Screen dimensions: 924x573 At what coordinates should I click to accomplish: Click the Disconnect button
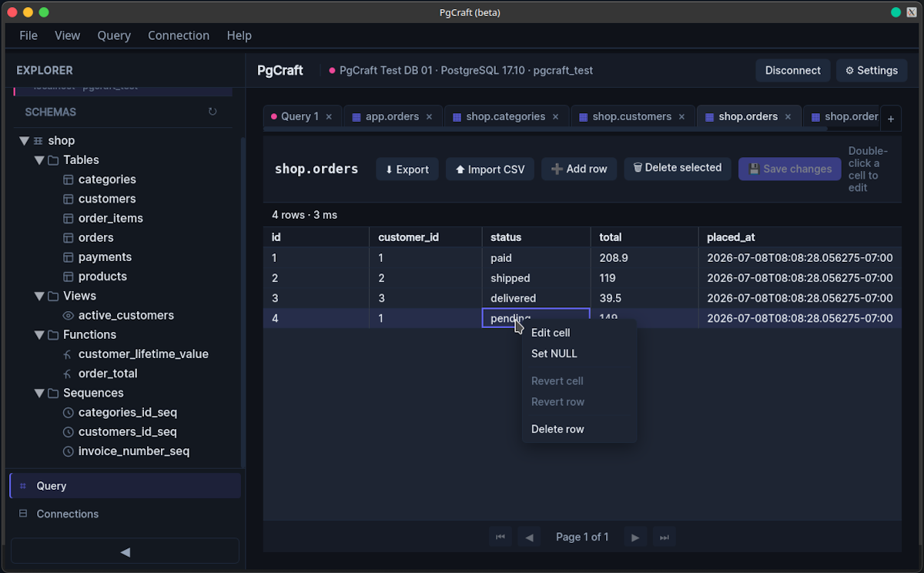(793, 70)
